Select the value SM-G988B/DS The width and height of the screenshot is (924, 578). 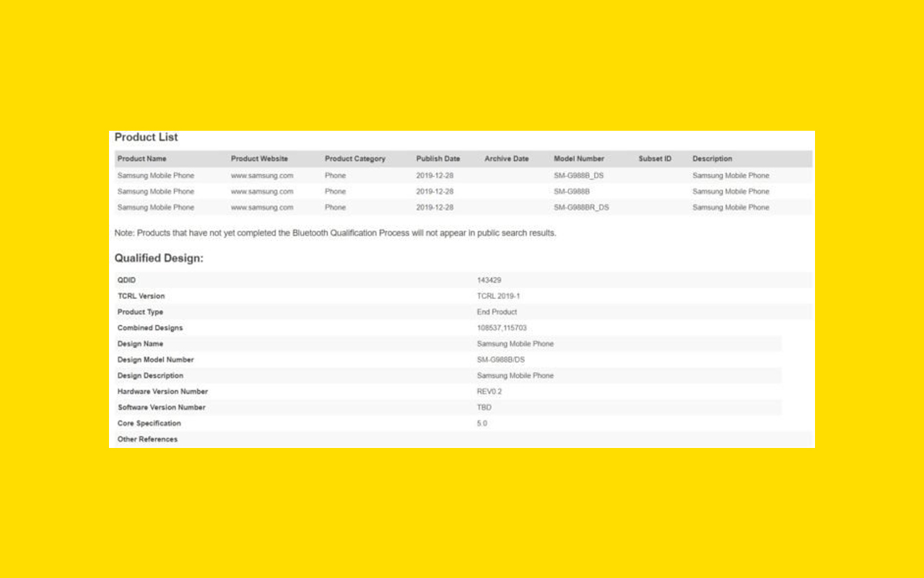click(x=501, y=360)
